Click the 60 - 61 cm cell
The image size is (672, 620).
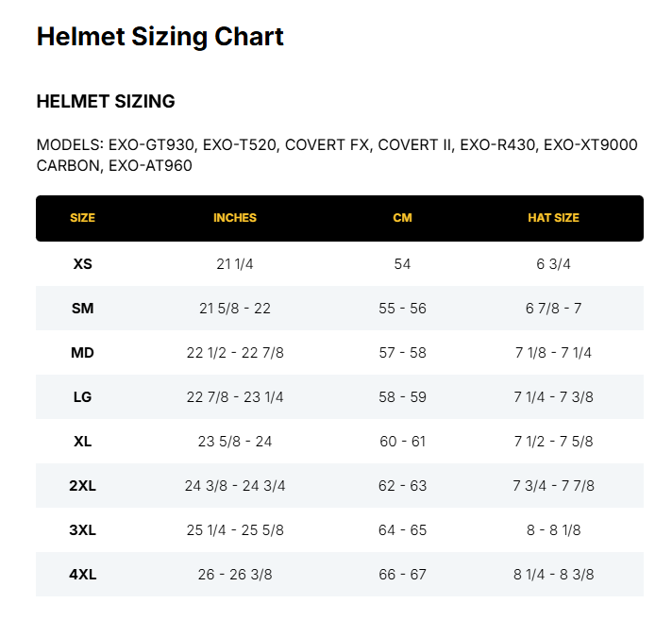point(402,442)
